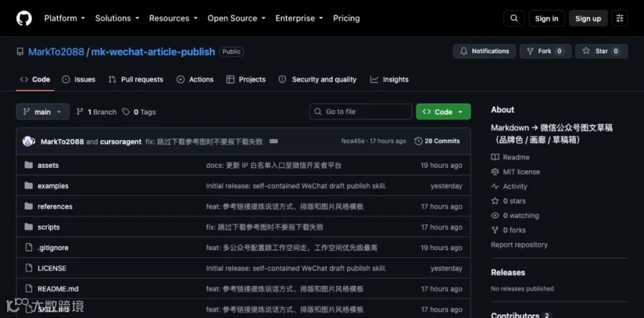Switch to the Projects tab
This screenshot has height=318, width=644.
pyautogui.click(x=245, y=79)
